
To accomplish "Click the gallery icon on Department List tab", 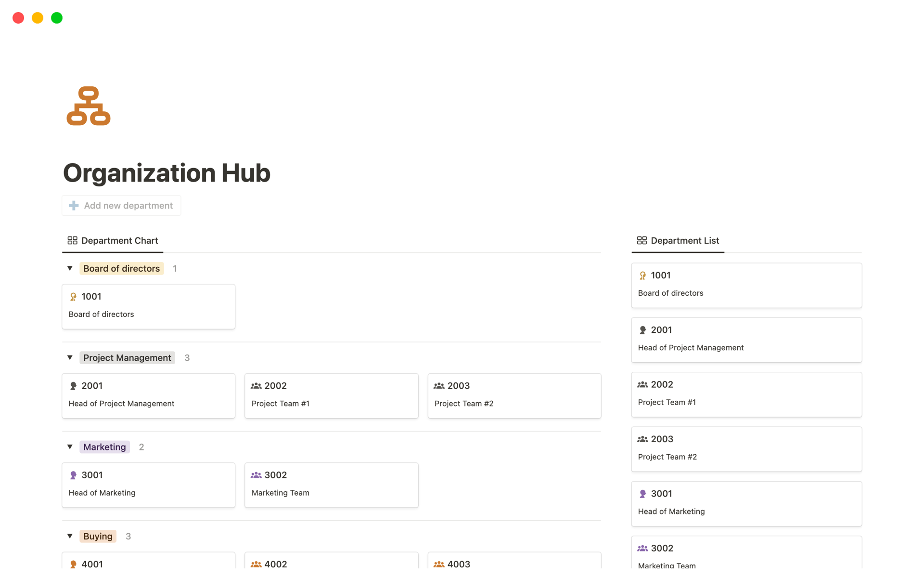I will [642, 240].
